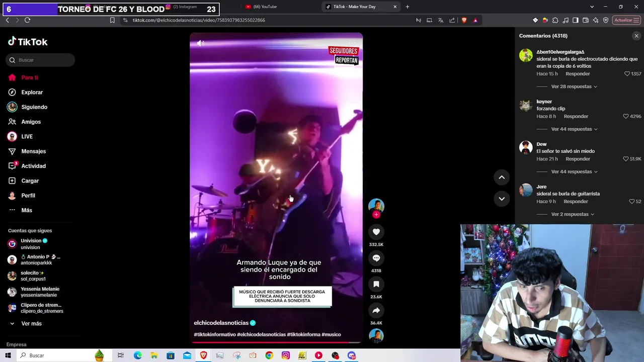The image size is (644, 362).
Task: Open Microsoft Edge from taskbar
Action: (x=137, y=355)
